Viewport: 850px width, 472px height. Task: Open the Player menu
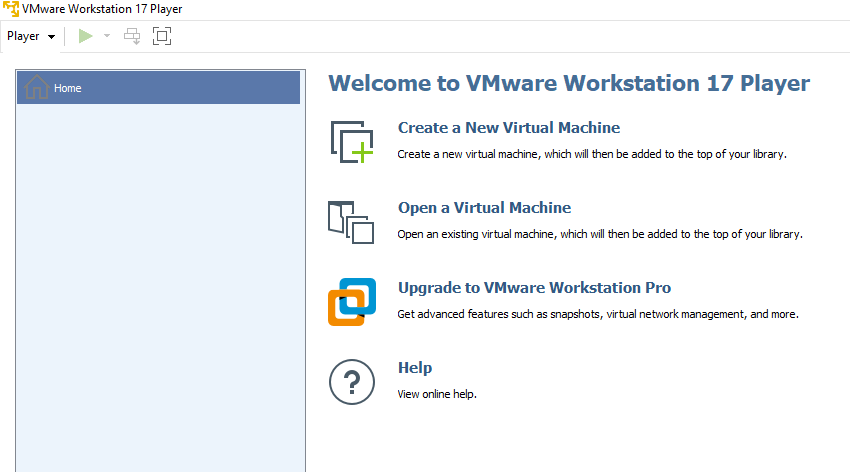tap(30, 36)
